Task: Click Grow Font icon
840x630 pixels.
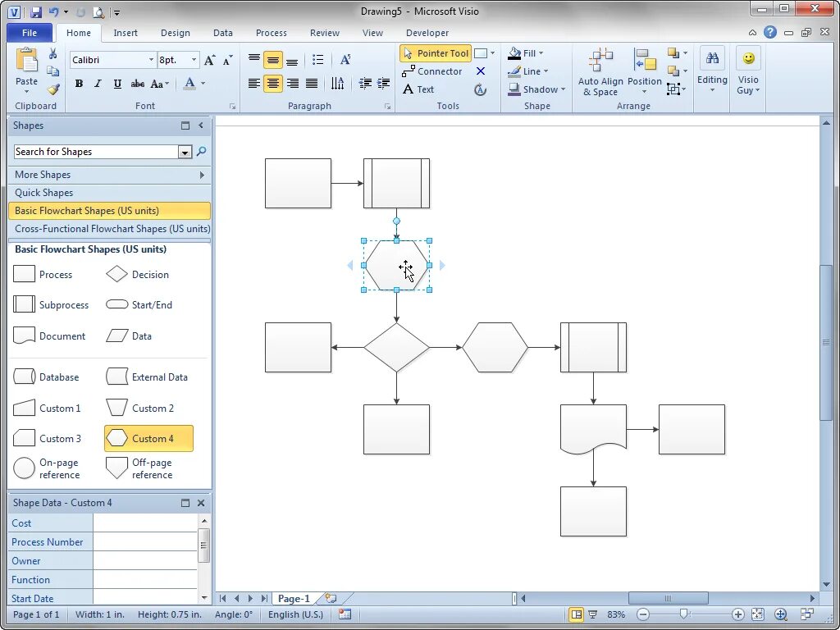Action: [x=209, y=60]
